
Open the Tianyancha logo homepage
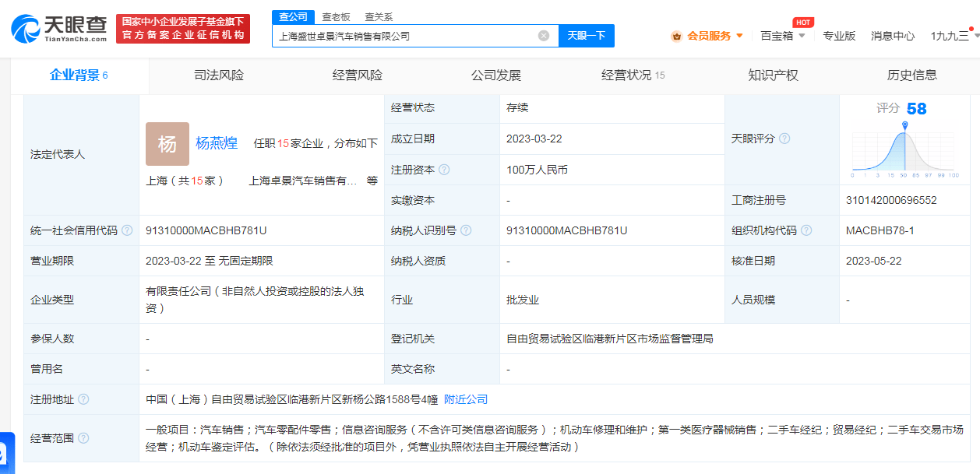click(x=59, y=29)
